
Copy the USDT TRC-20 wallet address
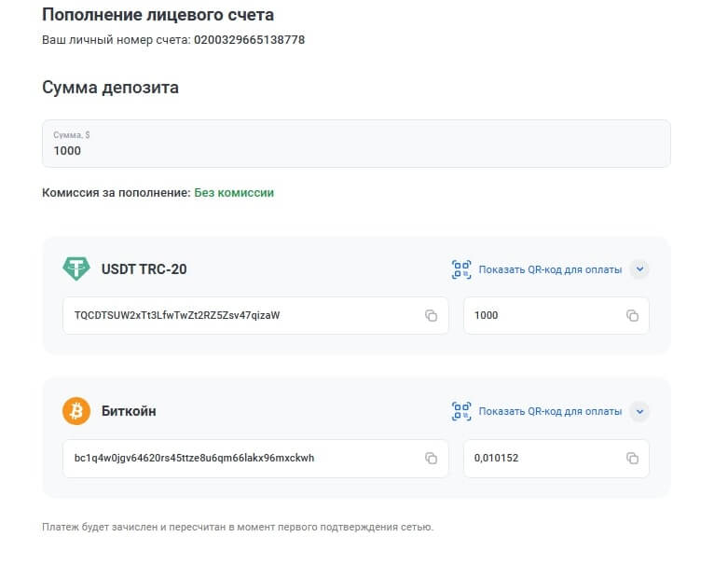pyautogui.click(x=431, y=316)
